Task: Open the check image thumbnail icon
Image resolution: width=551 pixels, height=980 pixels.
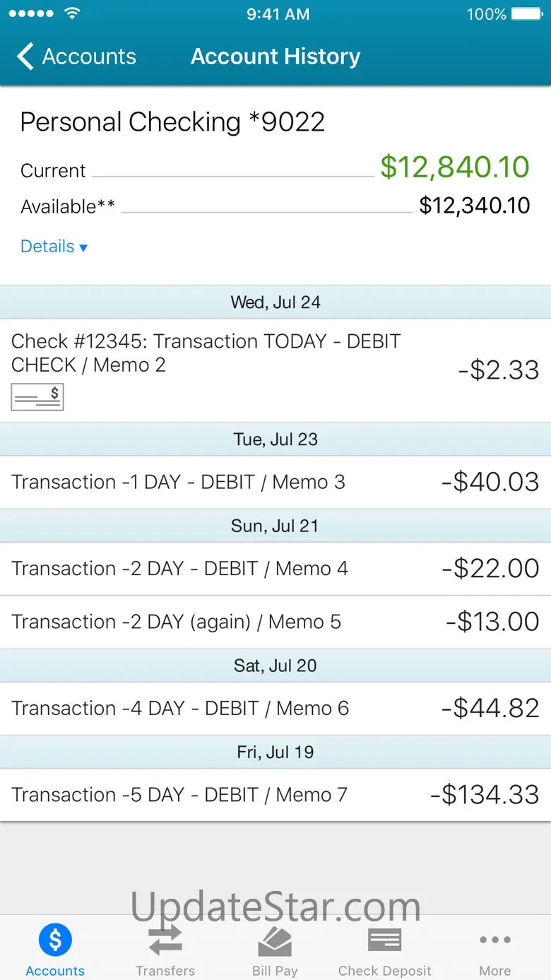Action: pyautogui.click(x=37, y=397)
